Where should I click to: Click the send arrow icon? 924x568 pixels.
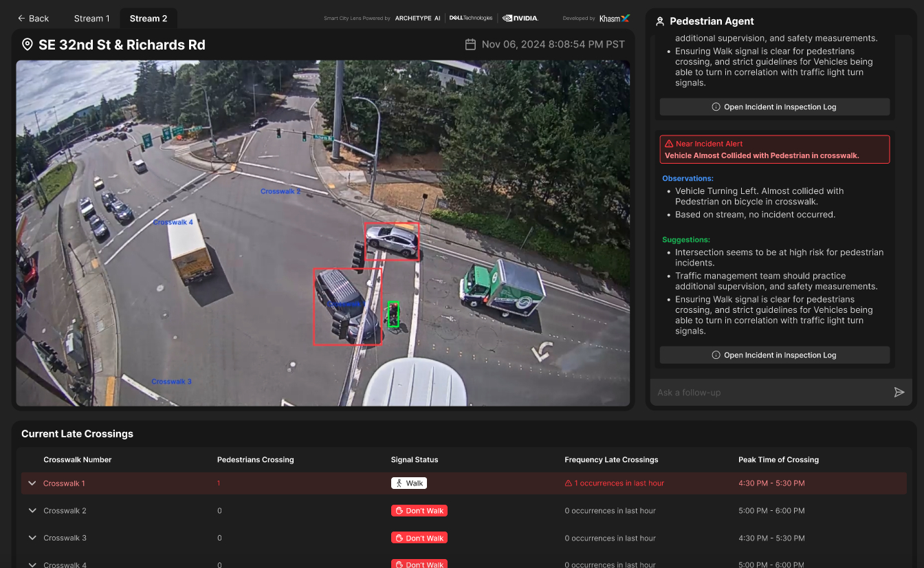pyautogui.click(x=899, y=392)
